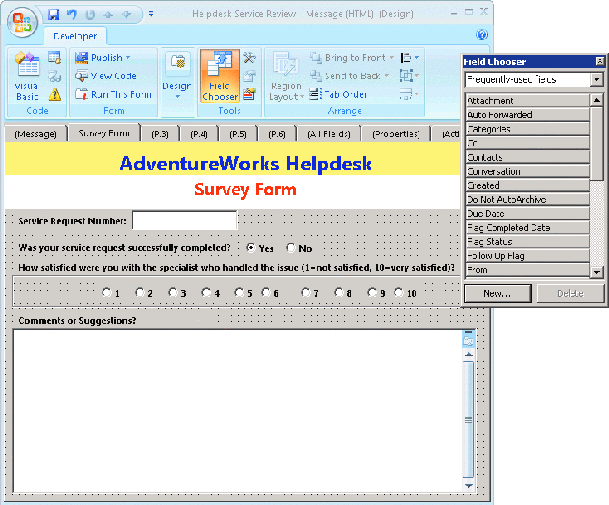609x505 pixels.
Task: Toggle the Field Chooser ribbon button
Action: tap(220, 77)
